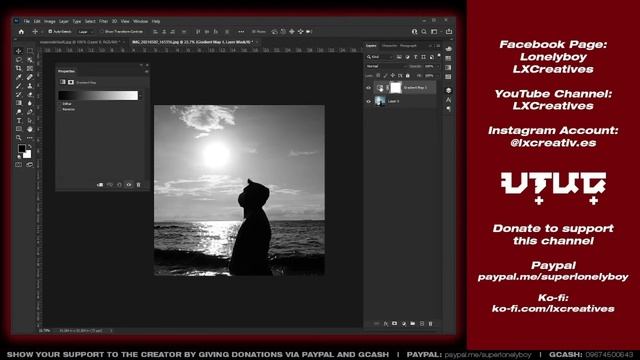Hide the Layer 1 layer

(x=369, y=101)
